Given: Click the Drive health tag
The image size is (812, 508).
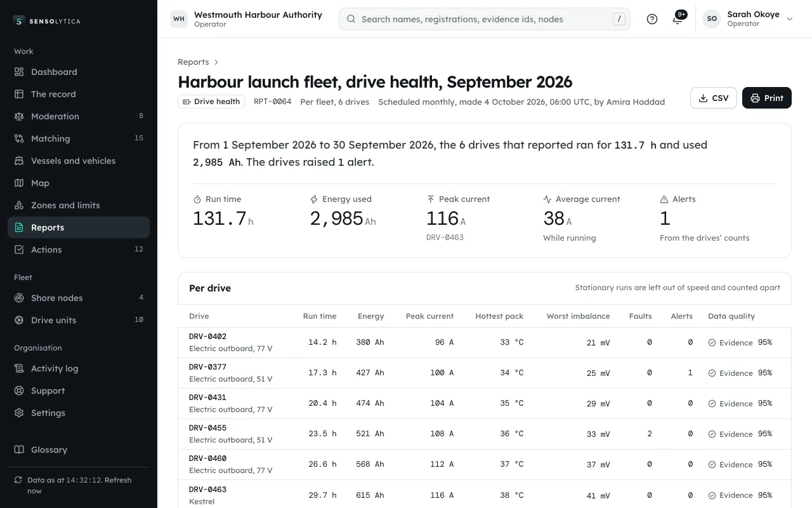Looking at the screenshot, I should 211,102.
